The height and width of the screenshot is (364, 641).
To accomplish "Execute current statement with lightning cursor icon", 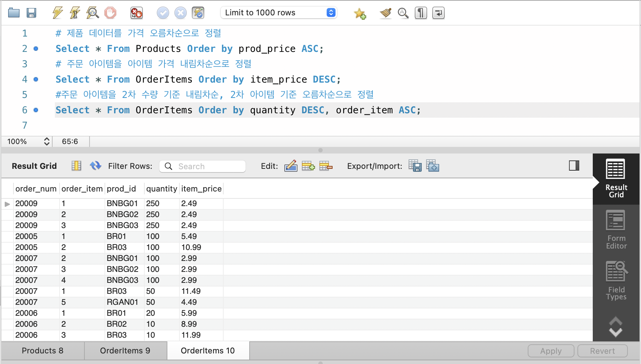I will coord(75,13).
